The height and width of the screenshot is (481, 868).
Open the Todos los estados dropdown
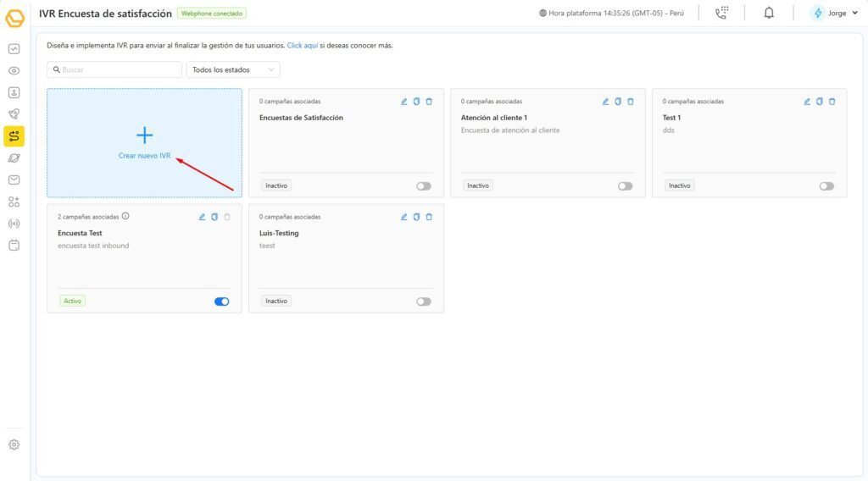click(233, 69)
